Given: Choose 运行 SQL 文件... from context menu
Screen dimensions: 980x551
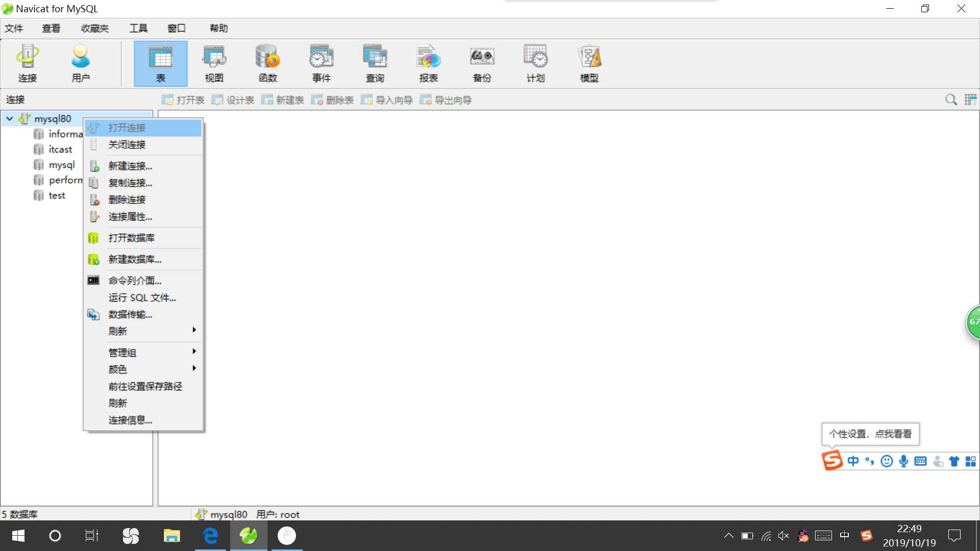Looking at the screenshot, I should click(x=143, y=297).
